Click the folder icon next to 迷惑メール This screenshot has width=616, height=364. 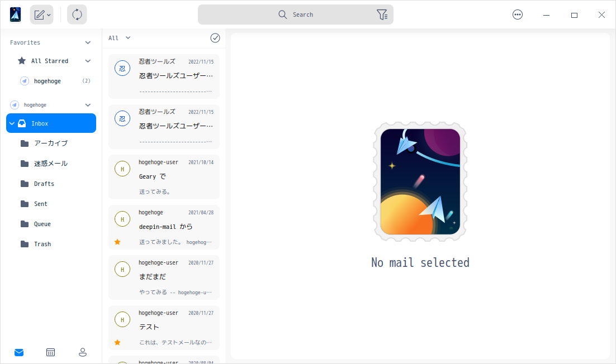click(25, 164)
